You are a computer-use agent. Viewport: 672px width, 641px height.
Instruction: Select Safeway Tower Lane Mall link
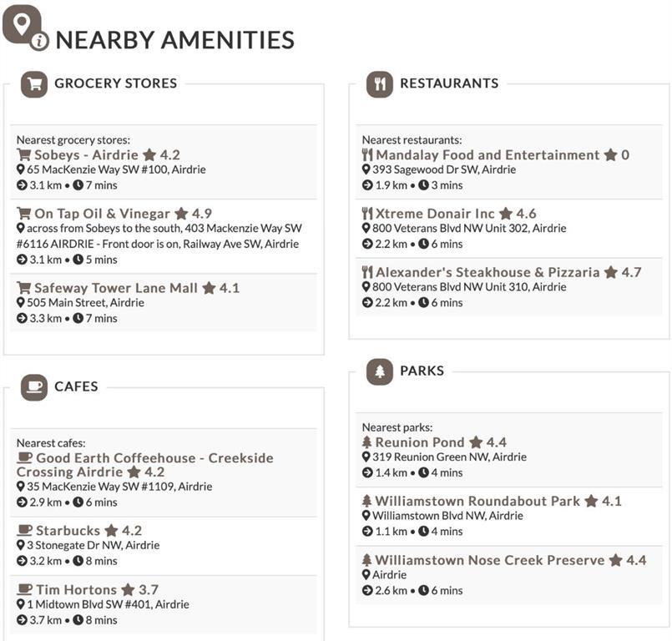(116, 288)
